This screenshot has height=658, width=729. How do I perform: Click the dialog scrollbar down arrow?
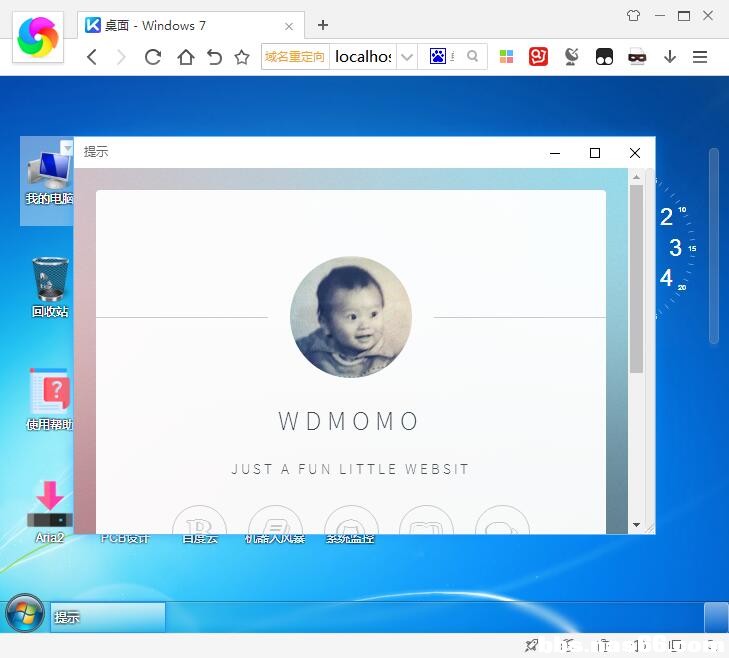pyautogui.click(x=636, y=525)
